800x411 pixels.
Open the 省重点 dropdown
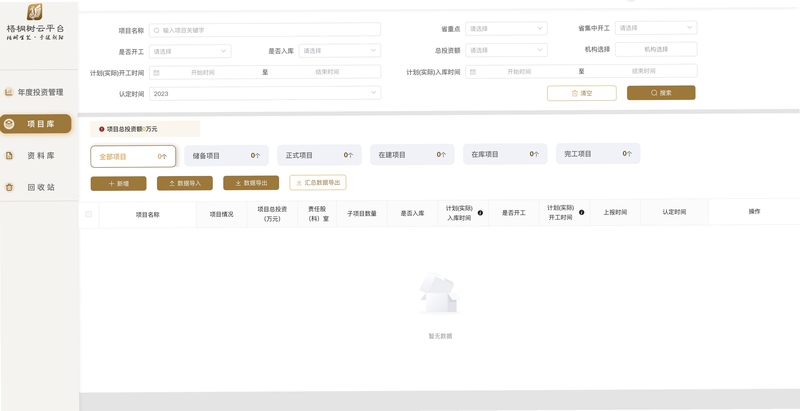coord(506,29)
